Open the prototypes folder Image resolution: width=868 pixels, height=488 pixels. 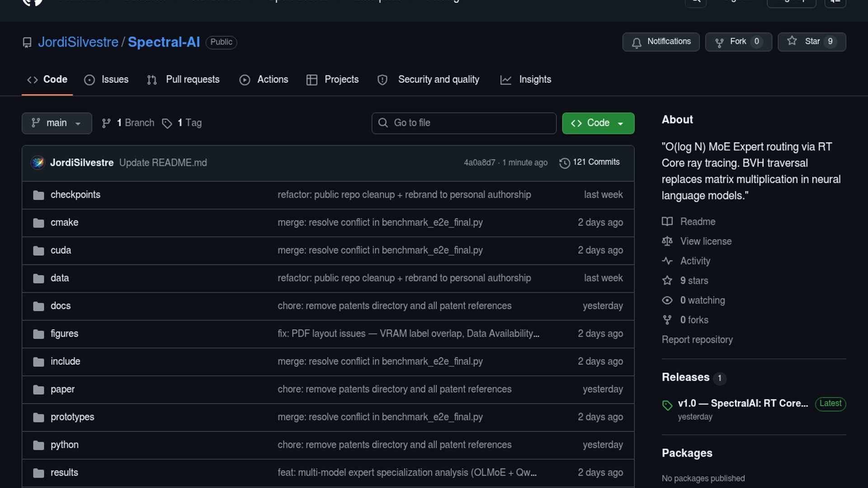[x=72, y=417]
